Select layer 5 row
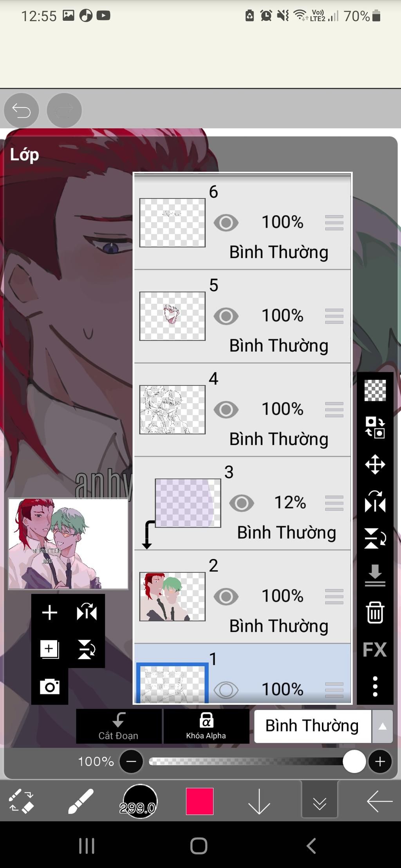 242,316
